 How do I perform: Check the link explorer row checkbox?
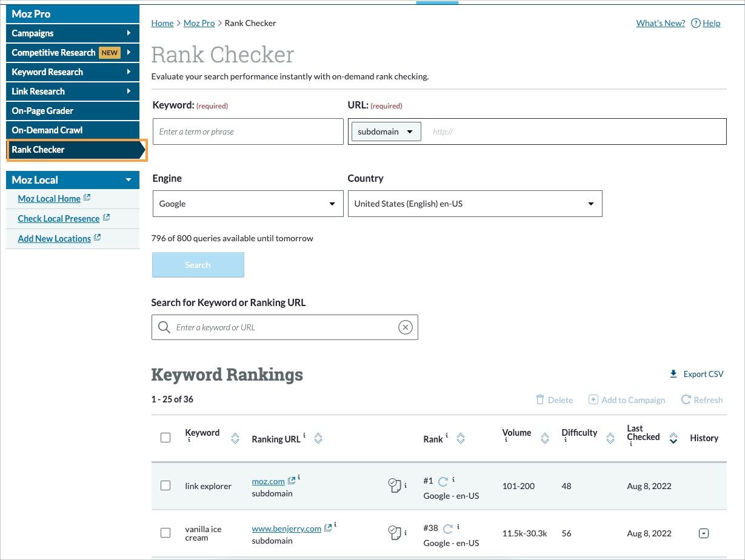tap(165, 485)
